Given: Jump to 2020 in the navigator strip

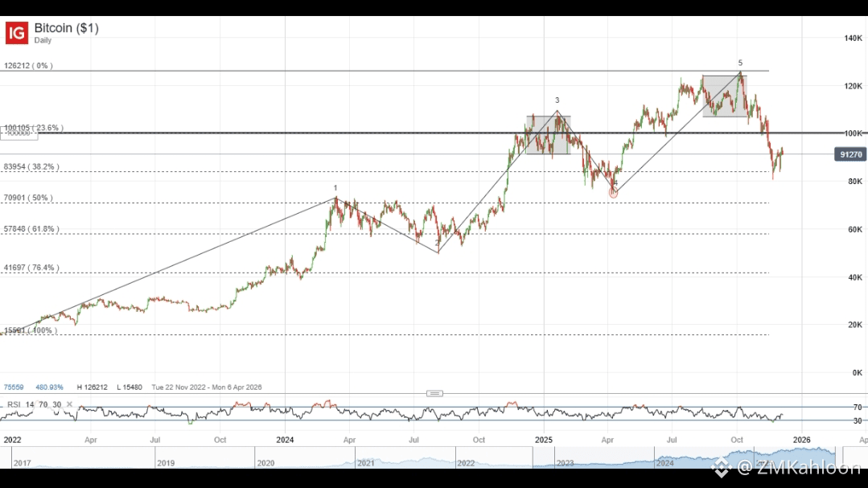Looking at the screenshot, I should (265, 463).
